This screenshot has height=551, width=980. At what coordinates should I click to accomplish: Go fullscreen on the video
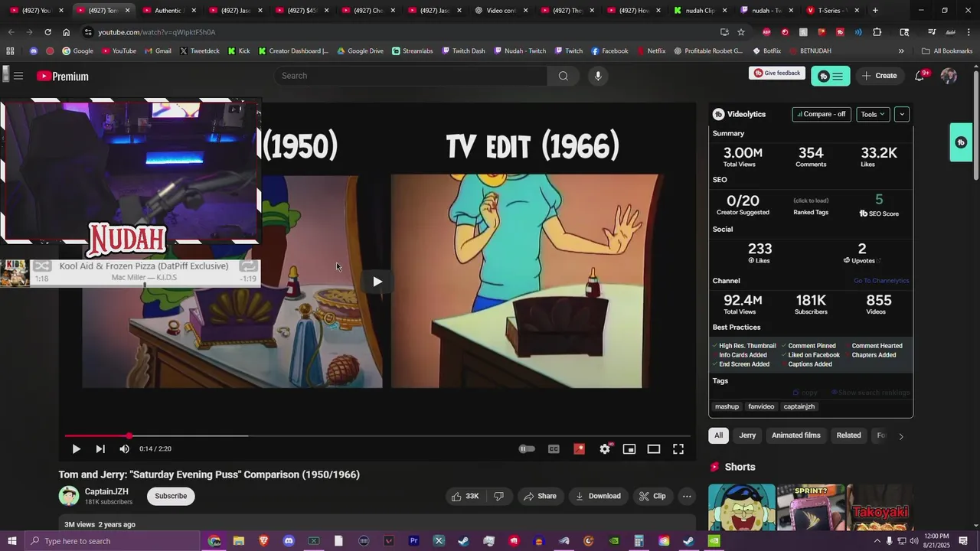pos(678,449)
